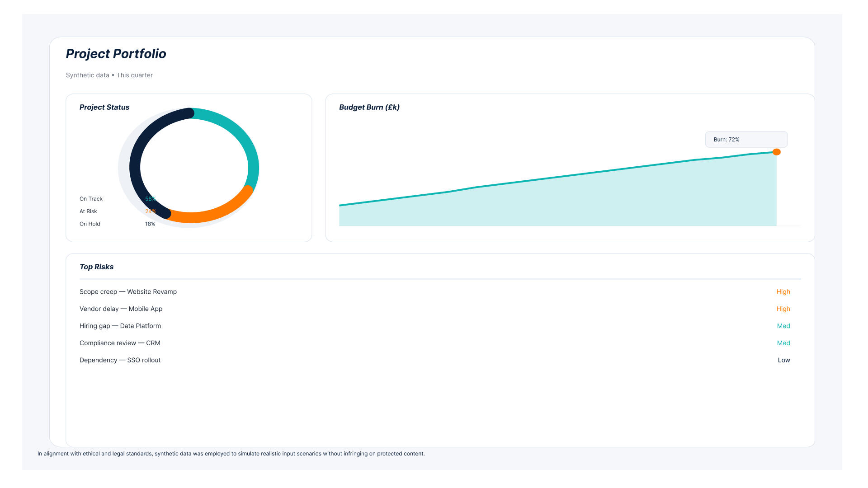The image size is (868, 488).
Task: Click the On Track legend label
Action: (x=91, y=199)
